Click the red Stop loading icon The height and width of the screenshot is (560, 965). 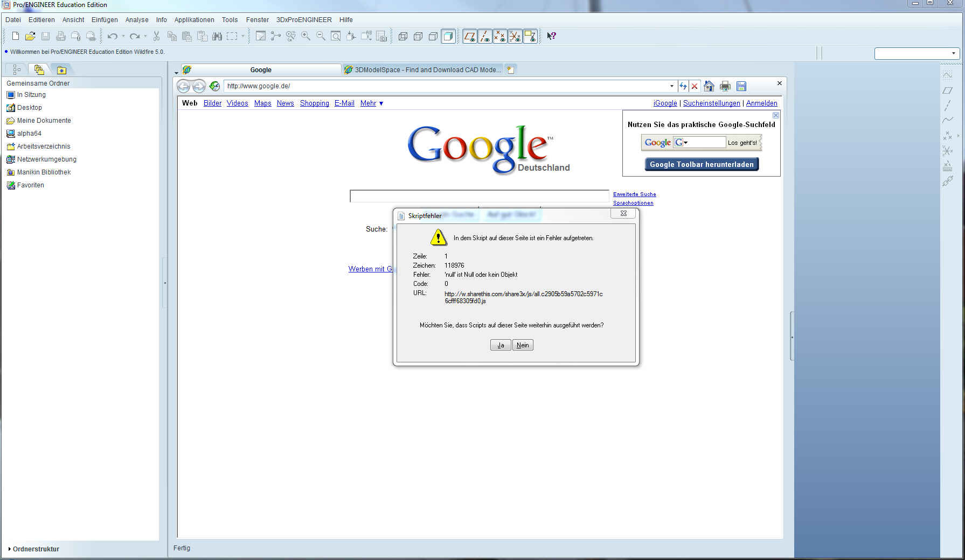pos(695,86)
